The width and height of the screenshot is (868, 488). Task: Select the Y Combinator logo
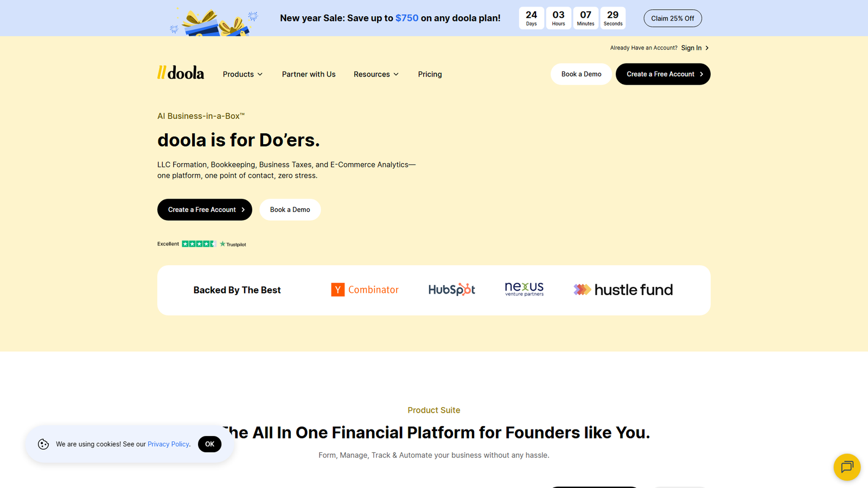pyautogui.click(x=365, y=289)
